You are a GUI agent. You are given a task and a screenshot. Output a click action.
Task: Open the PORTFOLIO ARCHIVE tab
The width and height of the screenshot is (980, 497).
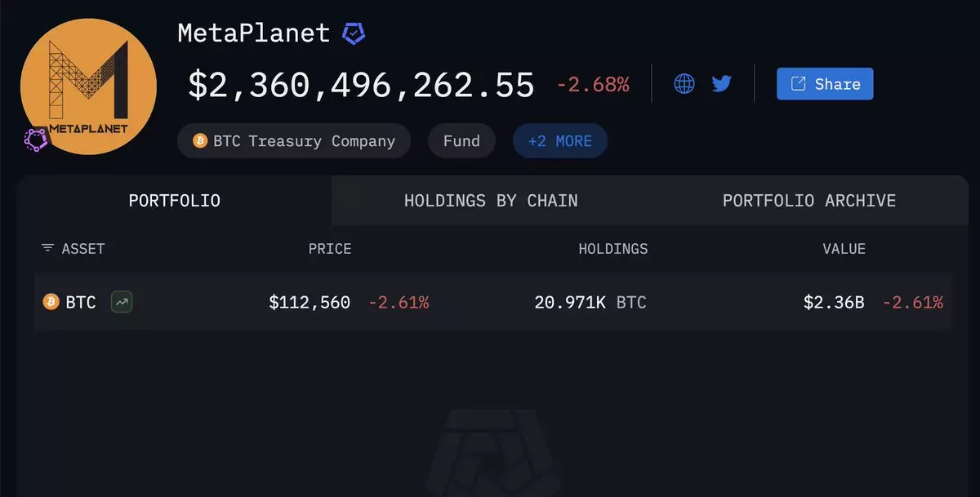809,200
